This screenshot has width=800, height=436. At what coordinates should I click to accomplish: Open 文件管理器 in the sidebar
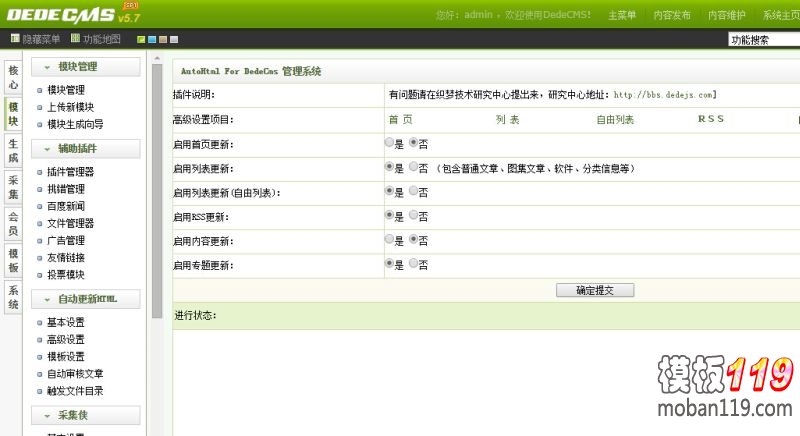coord(70,223)
